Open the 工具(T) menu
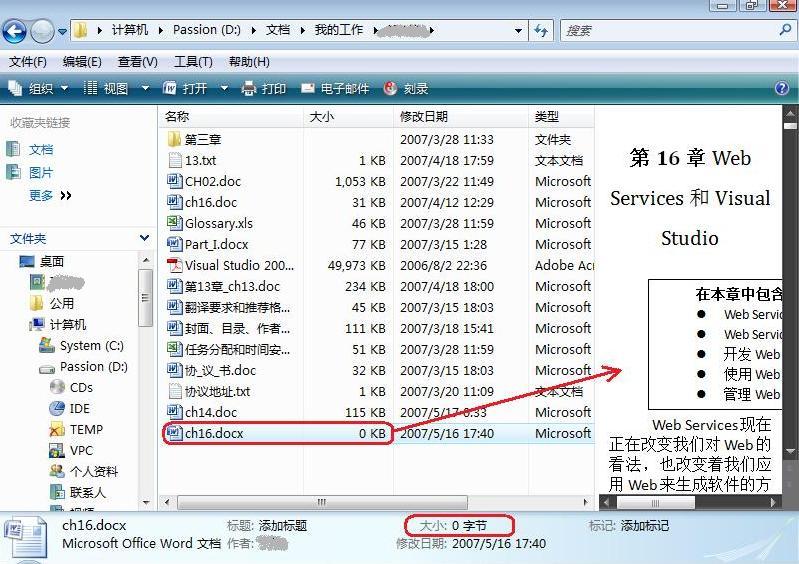The height and width of the screenshot is (564, 799). [193, 62]
